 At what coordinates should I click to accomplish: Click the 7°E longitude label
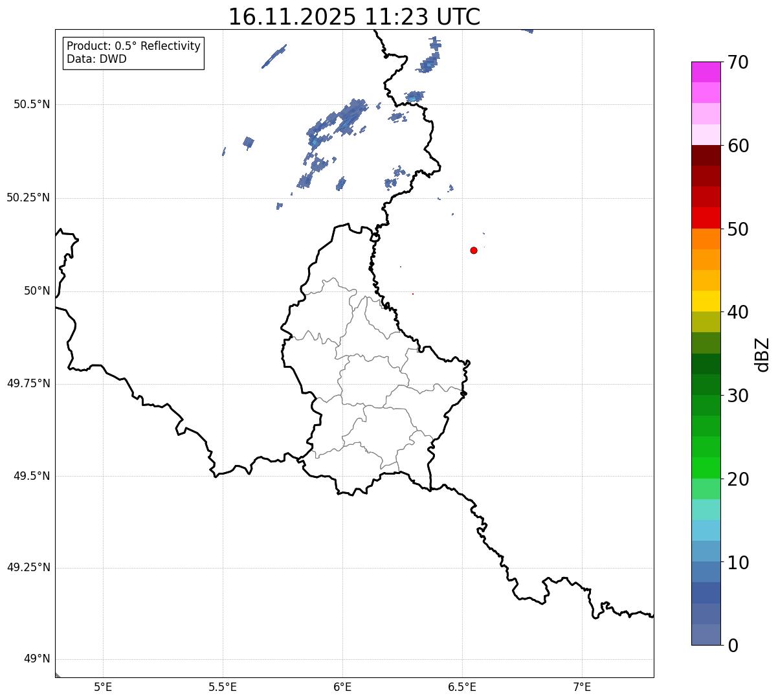click(x=582, y=687)
